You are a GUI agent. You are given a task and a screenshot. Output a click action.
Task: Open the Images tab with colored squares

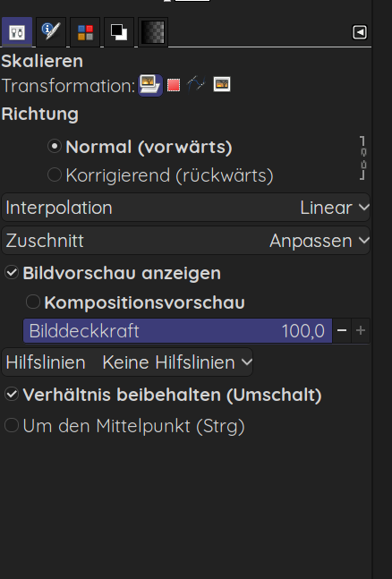point(85,31)
